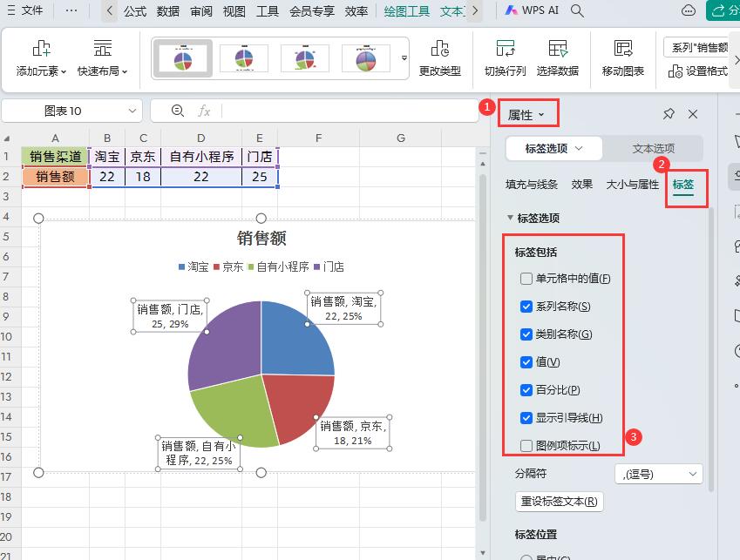Open the 数据 data ribbon tab

click(168, 10)
